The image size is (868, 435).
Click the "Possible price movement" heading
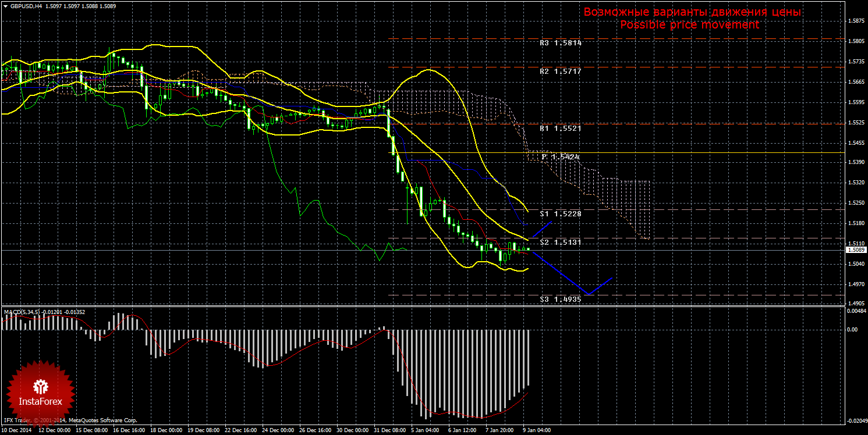pos(689,25)
